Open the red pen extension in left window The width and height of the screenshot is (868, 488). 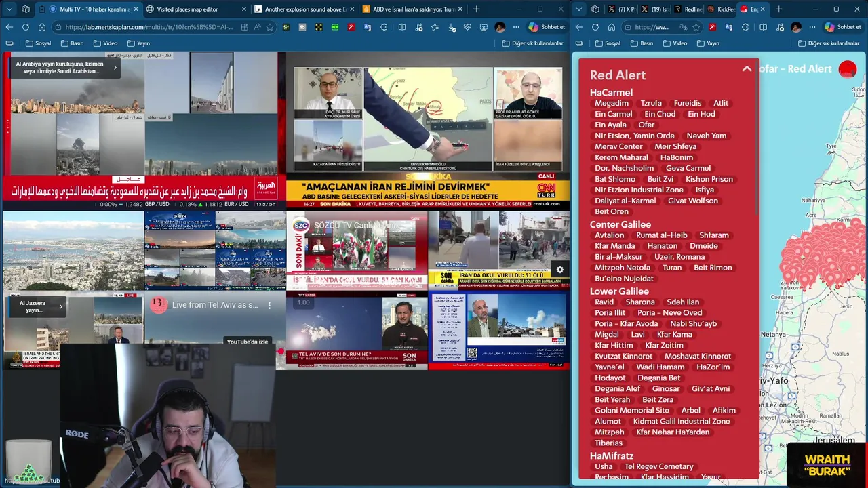351,27
